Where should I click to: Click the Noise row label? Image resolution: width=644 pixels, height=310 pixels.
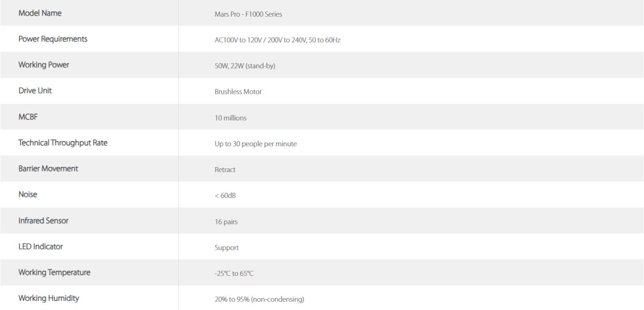(28, 195)
